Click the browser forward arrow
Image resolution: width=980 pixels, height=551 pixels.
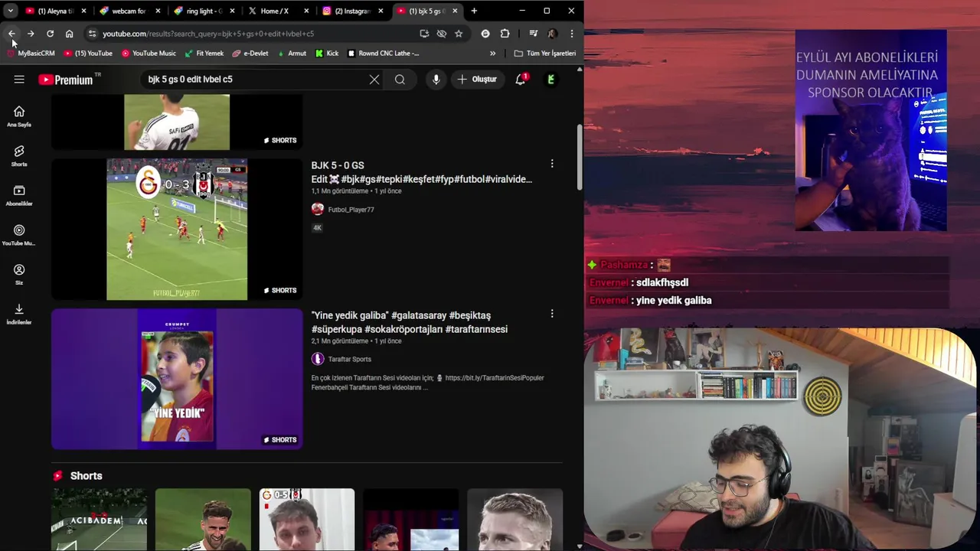(31, 34)
